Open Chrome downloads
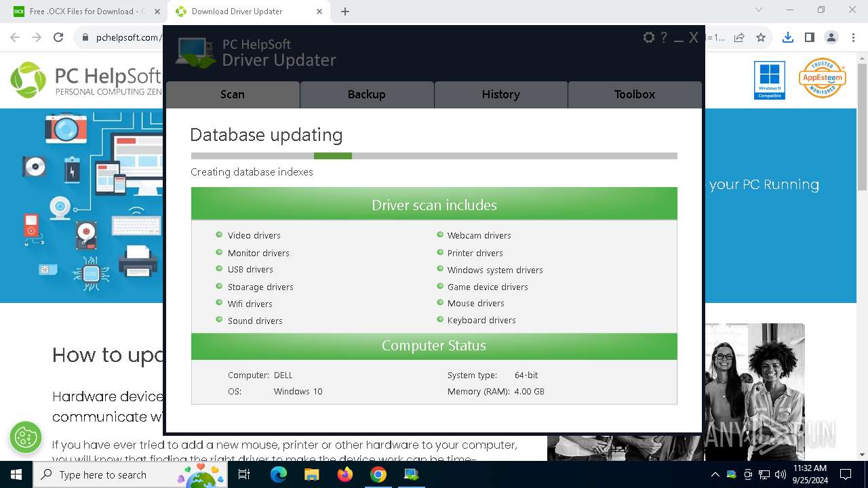 (x=787, y=38)
